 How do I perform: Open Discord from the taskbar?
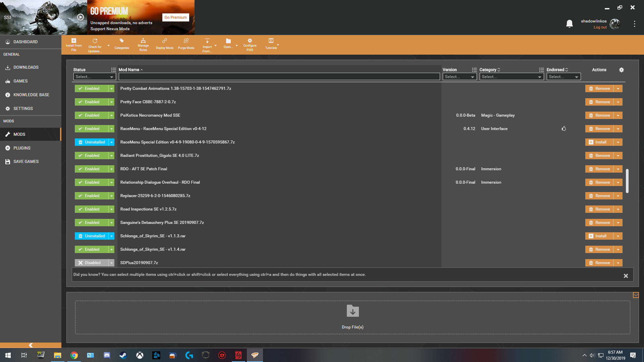pos(107,355)
